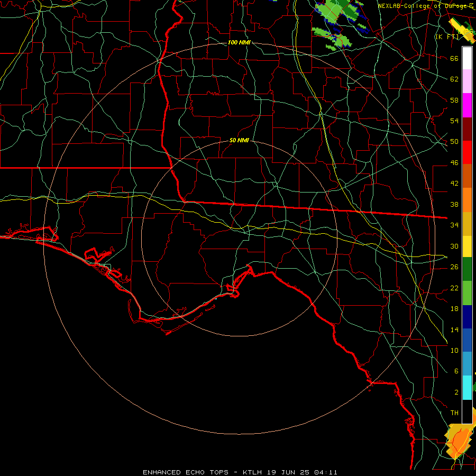Screen dimensions: 476x476
Task: Select the dark red 54 kft legend swatch
Action: point(467,129)
